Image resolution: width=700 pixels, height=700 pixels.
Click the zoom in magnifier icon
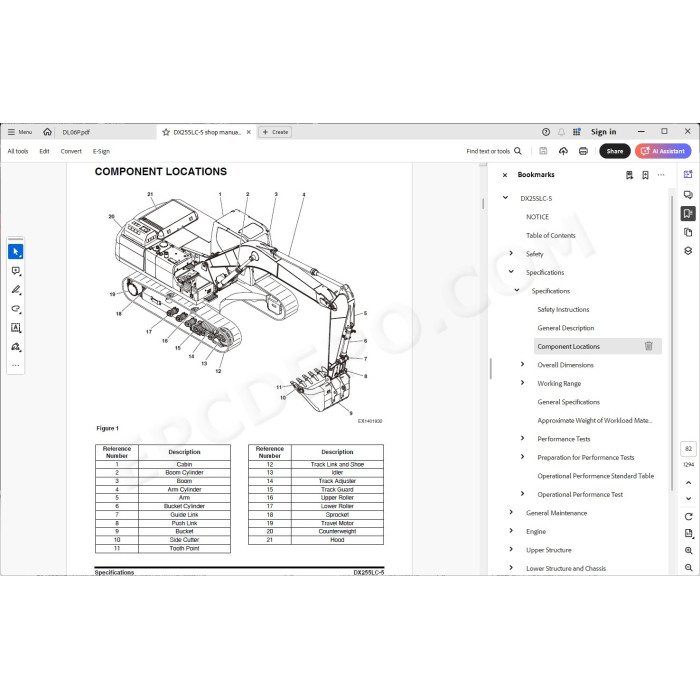coord(688,550)
